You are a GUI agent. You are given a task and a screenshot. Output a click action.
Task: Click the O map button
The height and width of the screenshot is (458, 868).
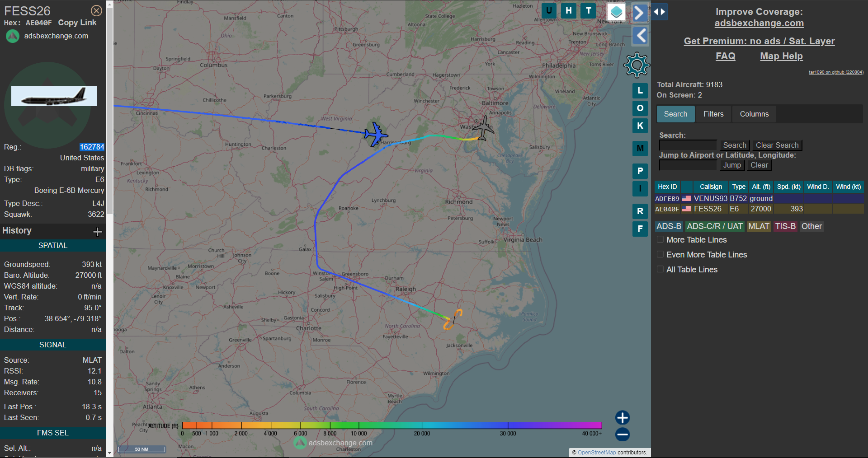pos(640,108)
